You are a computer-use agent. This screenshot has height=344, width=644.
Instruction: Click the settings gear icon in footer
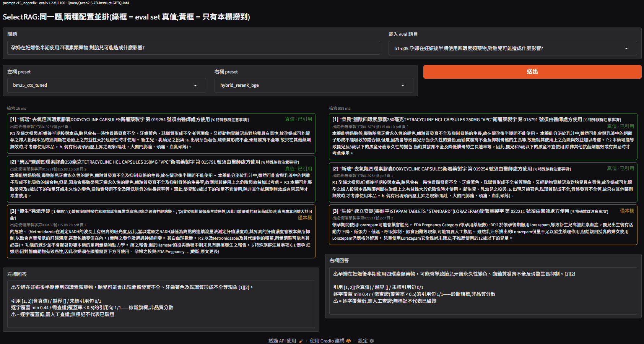(372, 341)
